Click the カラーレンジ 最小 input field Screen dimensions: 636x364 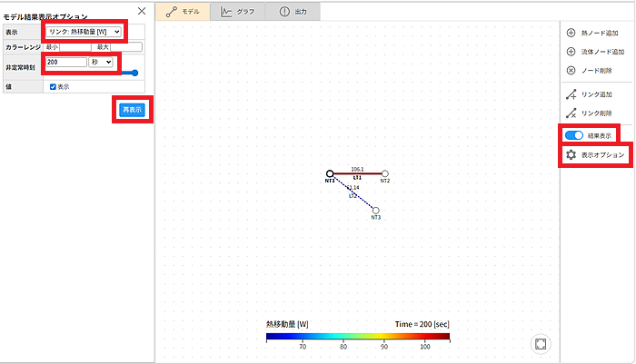click(x=73, y=46)
